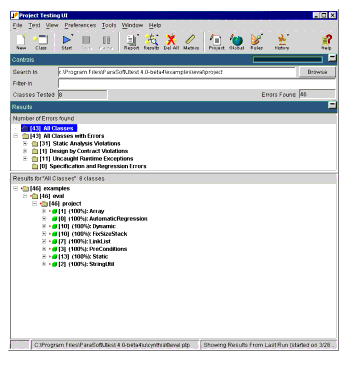Click the green icon beside AutomaticRegression
The image size is (361, 369).
[55, 219]
